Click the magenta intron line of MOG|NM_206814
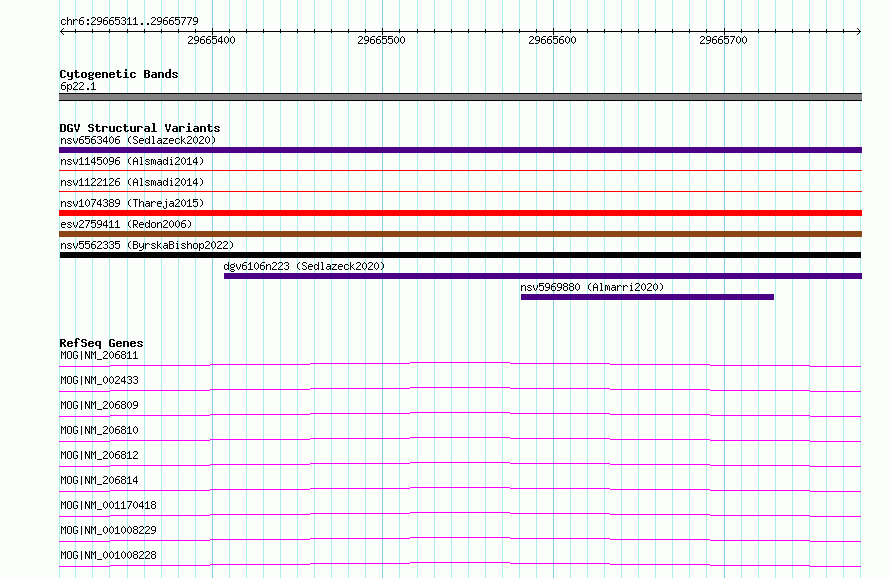Viewport: 890px width, 578px height. (x=460, y=488)
